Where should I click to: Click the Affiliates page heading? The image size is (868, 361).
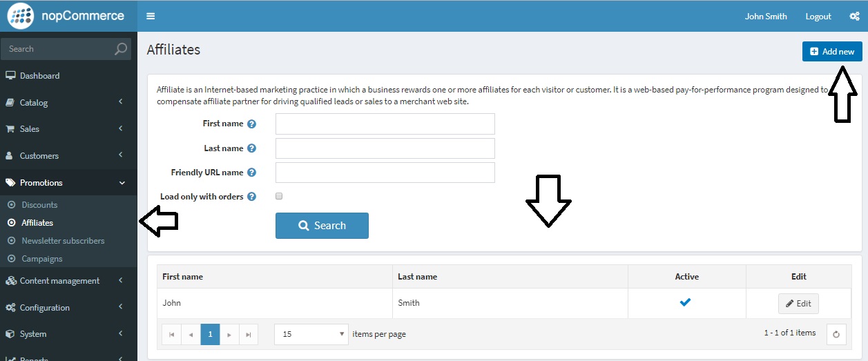pos(173,50)
